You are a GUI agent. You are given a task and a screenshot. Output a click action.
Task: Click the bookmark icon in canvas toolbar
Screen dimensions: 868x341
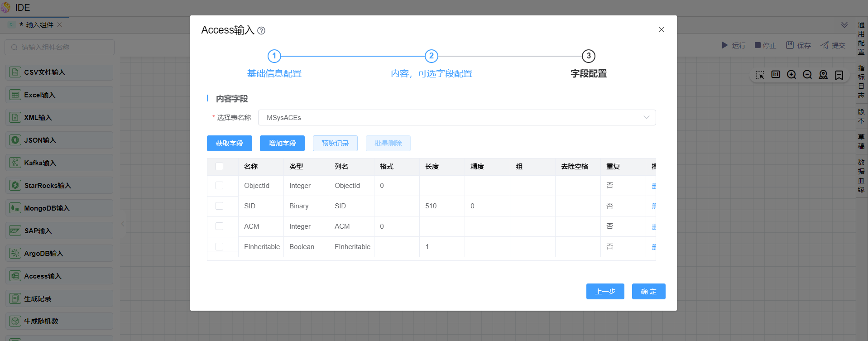point(839,75)
